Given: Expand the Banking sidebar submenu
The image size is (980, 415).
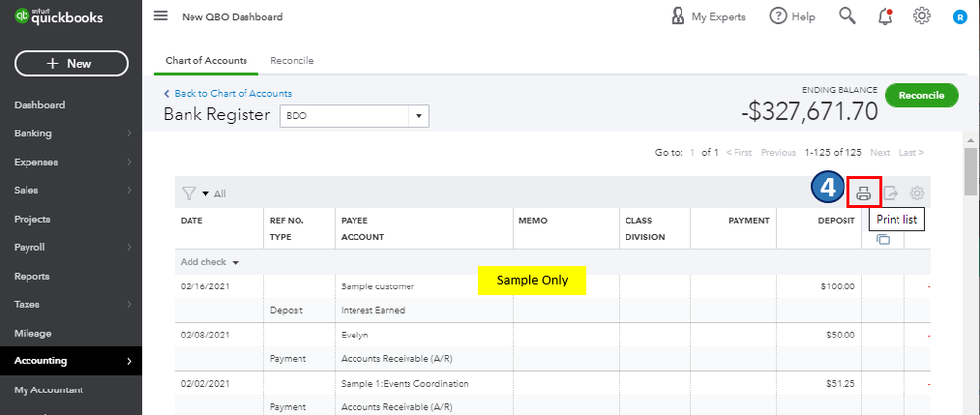Looking at the screenshot, I should [x=129, y=133].
